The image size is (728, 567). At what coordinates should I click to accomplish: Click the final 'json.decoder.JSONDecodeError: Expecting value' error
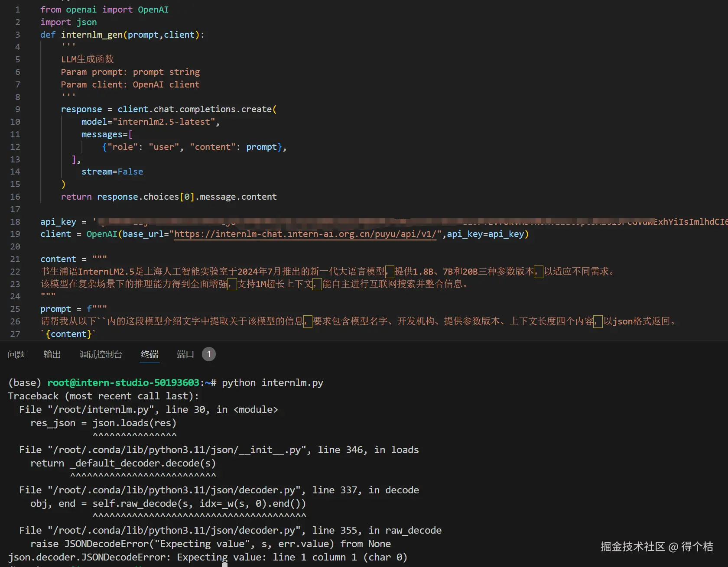208,557
